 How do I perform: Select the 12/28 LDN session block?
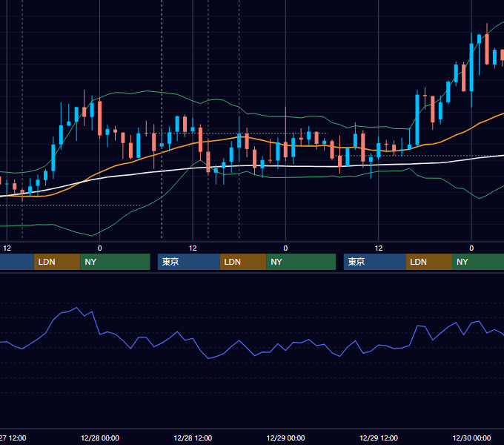[x=243, y=262]
